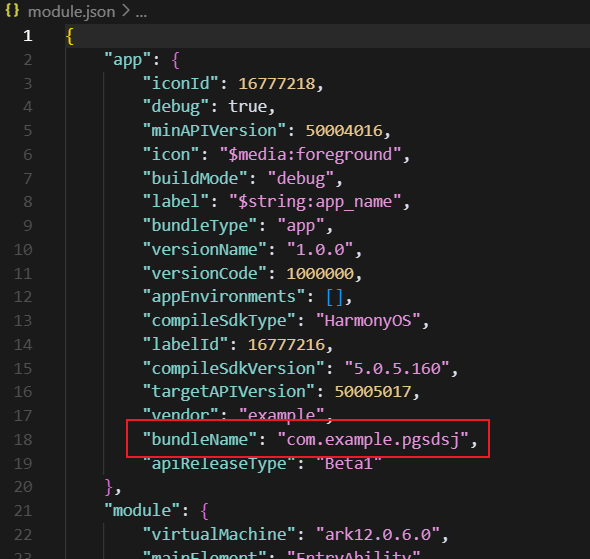Click the opening brace after "app"
The height and width of the screenshot is (559, 590).
(x=175, y=60)
